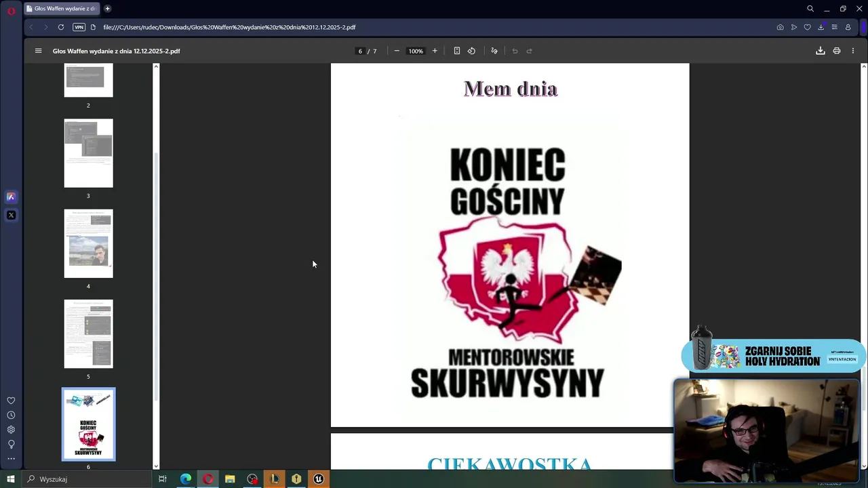868x488 pixels.
Task: Open a new browser tab
Action: click(107, 9)
